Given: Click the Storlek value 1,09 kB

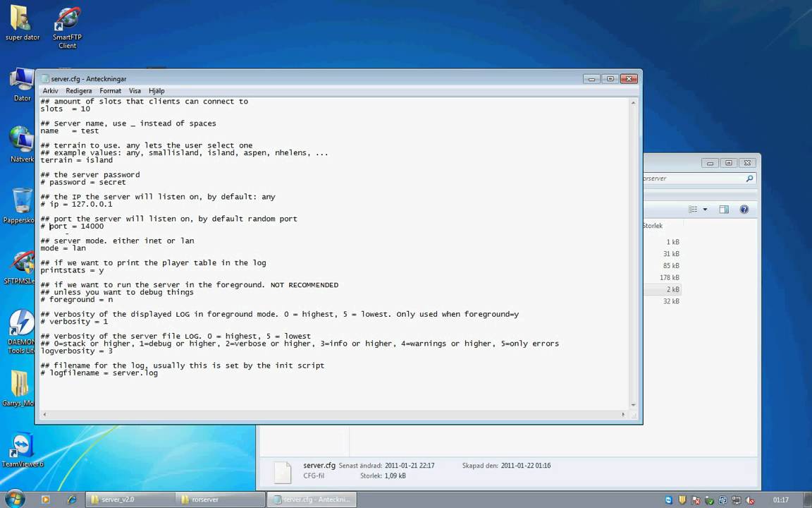Looking at the screenshot, I should point(395,476).
